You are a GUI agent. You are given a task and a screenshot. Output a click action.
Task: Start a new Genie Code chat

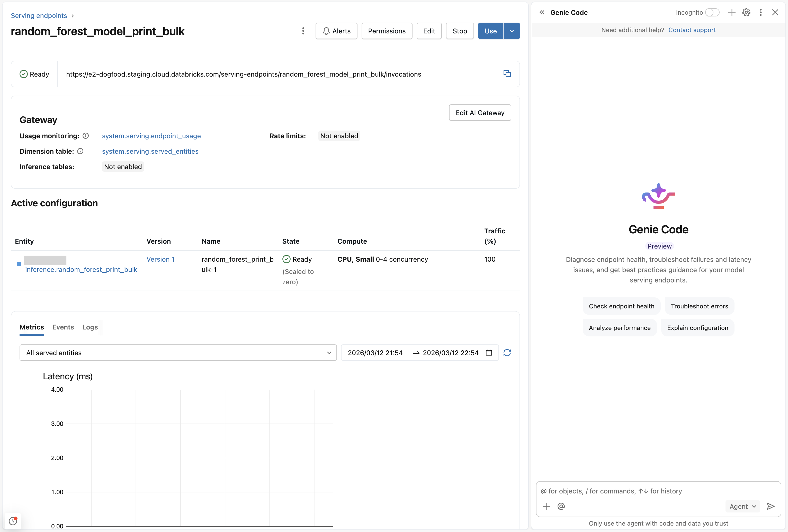coord(732,13)
